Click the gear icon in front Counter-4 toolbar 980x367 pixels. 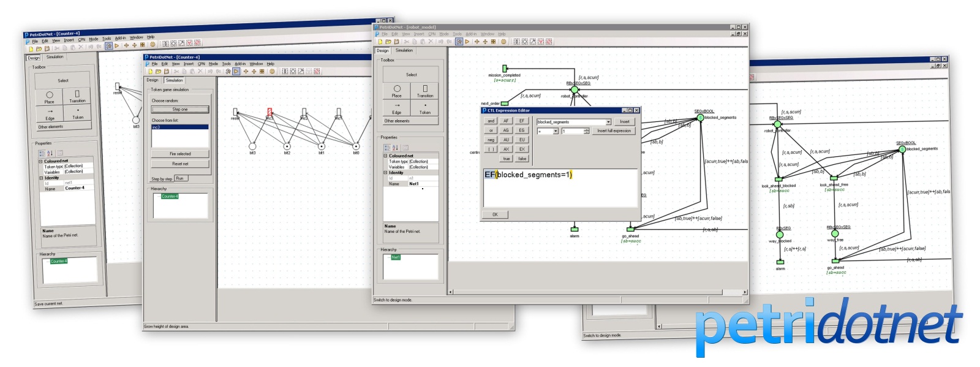[x=273, y=72]
